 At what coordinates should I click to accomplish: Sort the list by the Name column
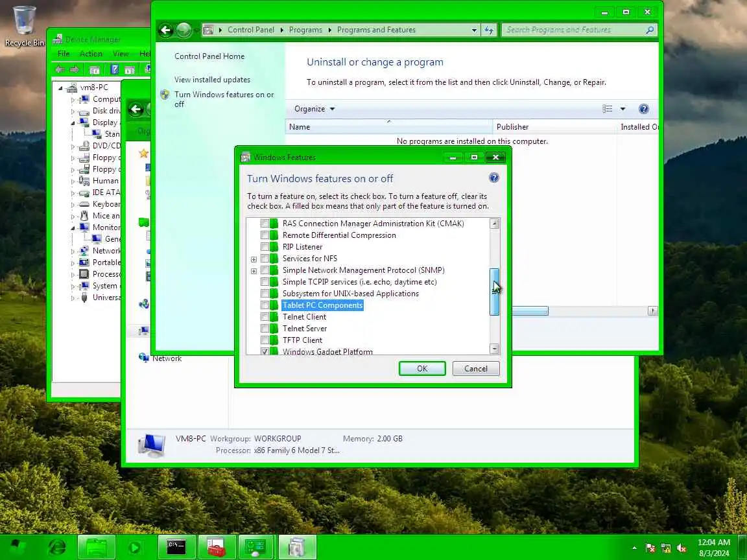(389, 126)
